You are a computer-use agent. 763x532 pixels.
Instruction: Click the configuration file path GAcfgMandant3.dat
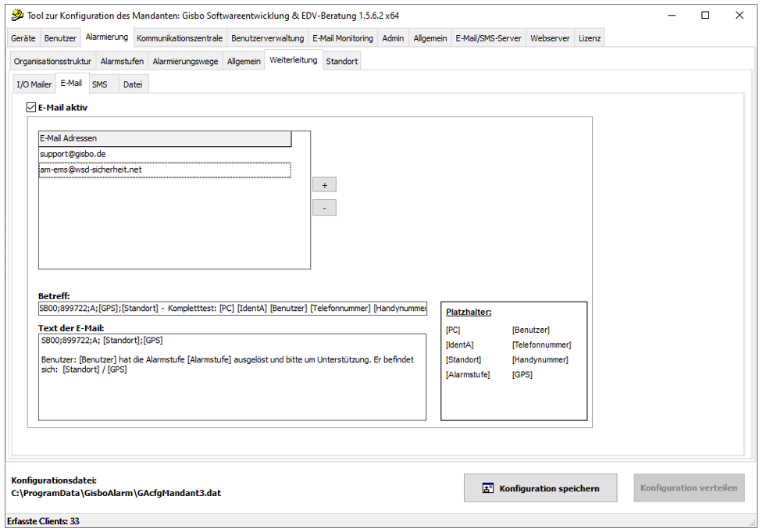tap(116, 493)
